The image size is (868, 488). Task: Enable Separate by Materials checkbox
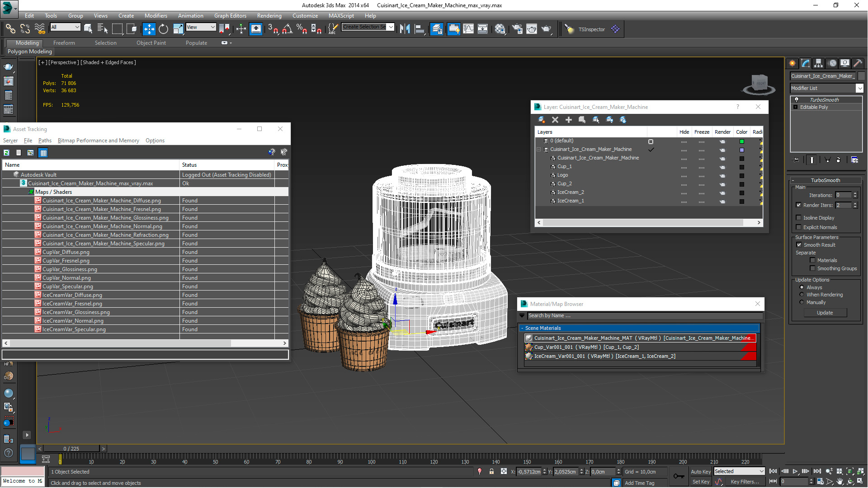pyautogui.click(x=812, y=260)
